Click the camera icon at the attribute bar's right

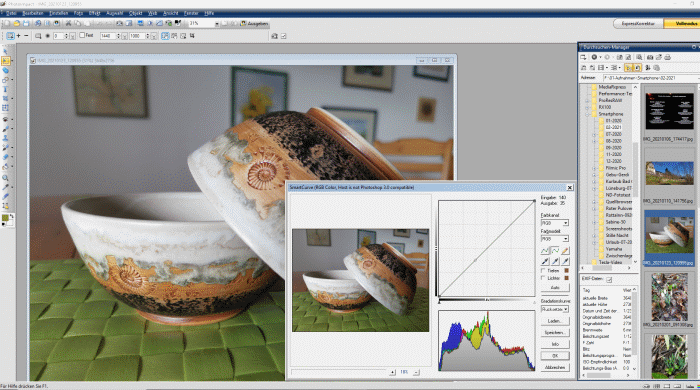pos(274,36)
